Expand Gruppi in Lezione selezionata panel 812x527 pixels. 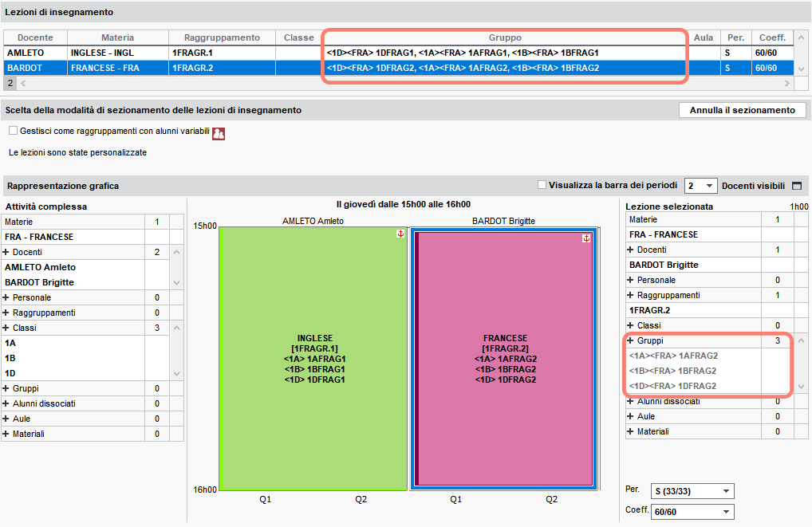tap(630, 340)
